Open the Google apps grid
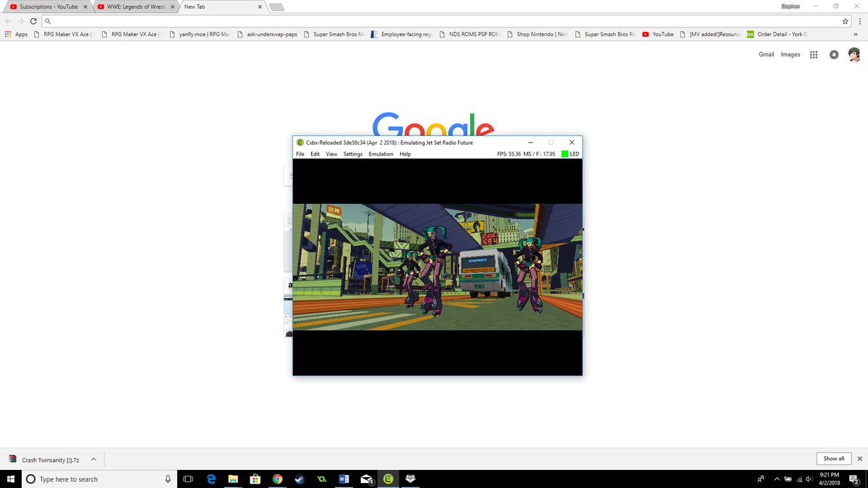Viewport: 868px width, 488px height. (x=814, y=55)
